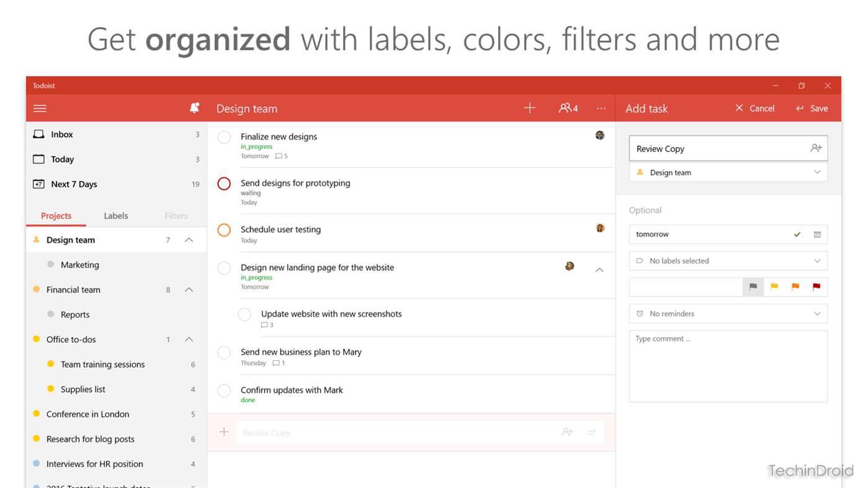
Task: Click the Inbox icon in sidebar
Action: pos(38,134)
